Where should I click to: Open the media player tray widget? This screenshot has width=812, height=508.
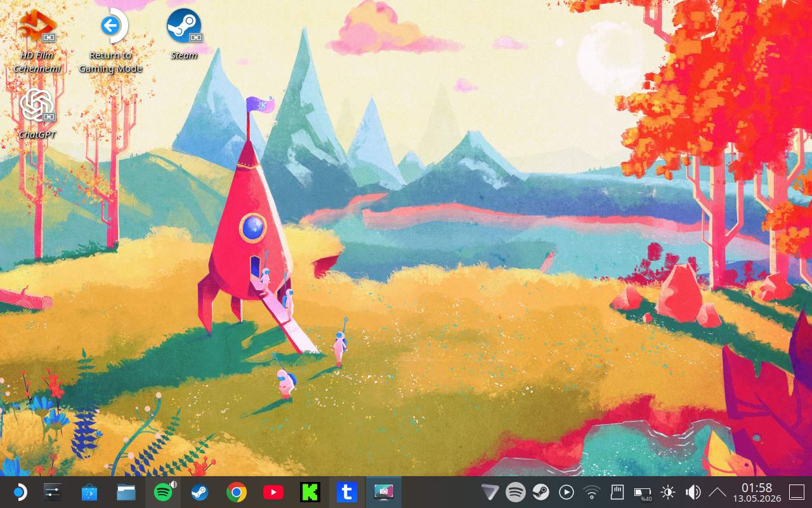pyautogui.click(x=566, y=492)
